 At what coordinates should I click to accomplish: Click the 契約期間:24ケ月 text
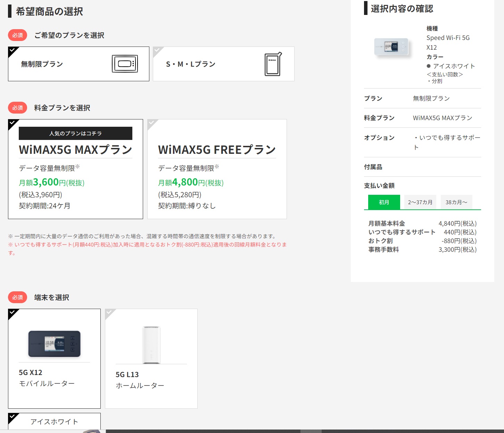coord(44,206)
